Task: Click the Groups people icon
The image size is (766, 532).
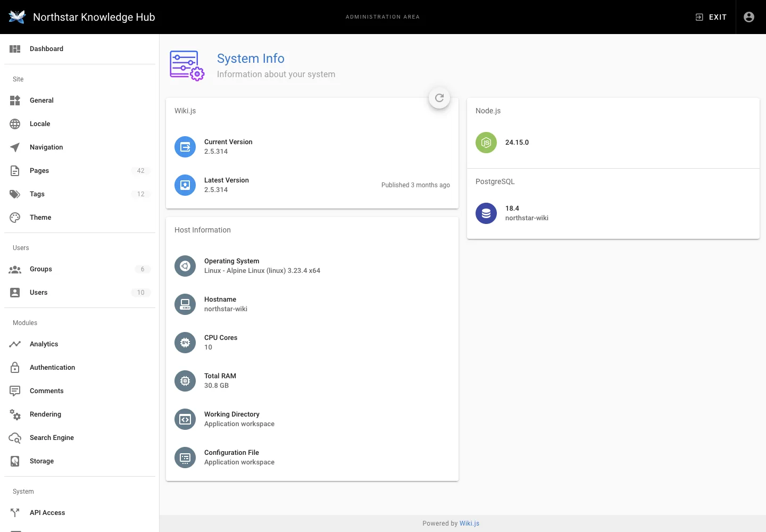Action: 15,269
